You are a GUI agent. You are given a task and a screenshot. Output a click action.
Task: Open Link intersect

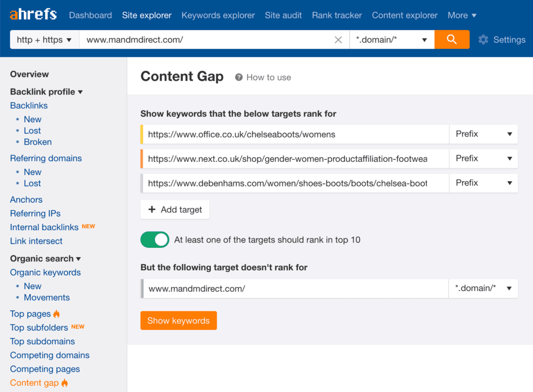point(36,241)
